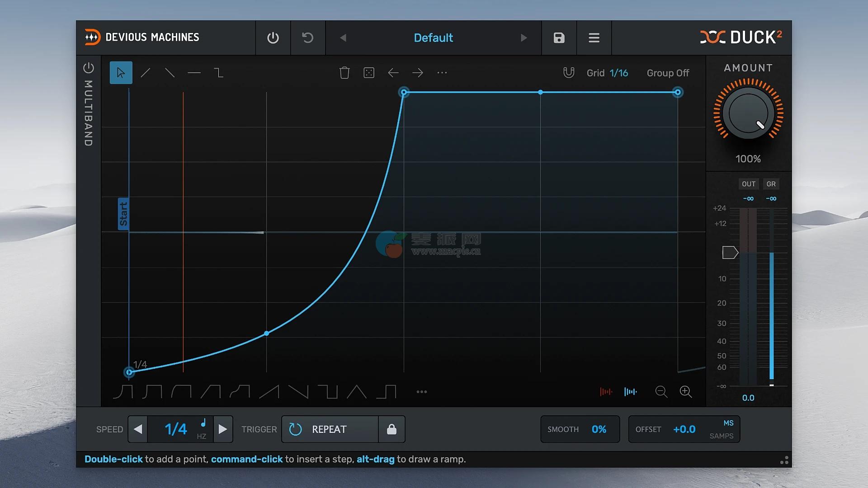Switch meter to GR tab
This screenshot has width=868, height=488.
tap(771, 184)
